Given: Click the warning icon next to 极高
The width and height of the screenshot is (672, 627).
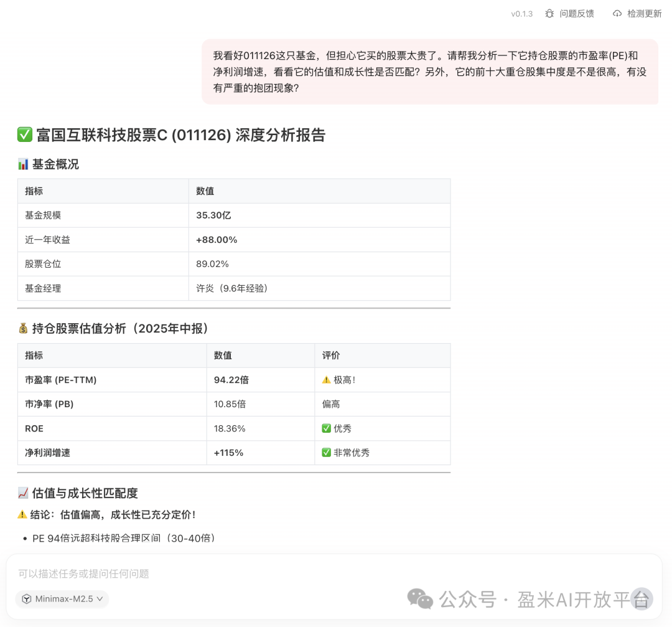Looking at the screenshot, I should point(327,379).
